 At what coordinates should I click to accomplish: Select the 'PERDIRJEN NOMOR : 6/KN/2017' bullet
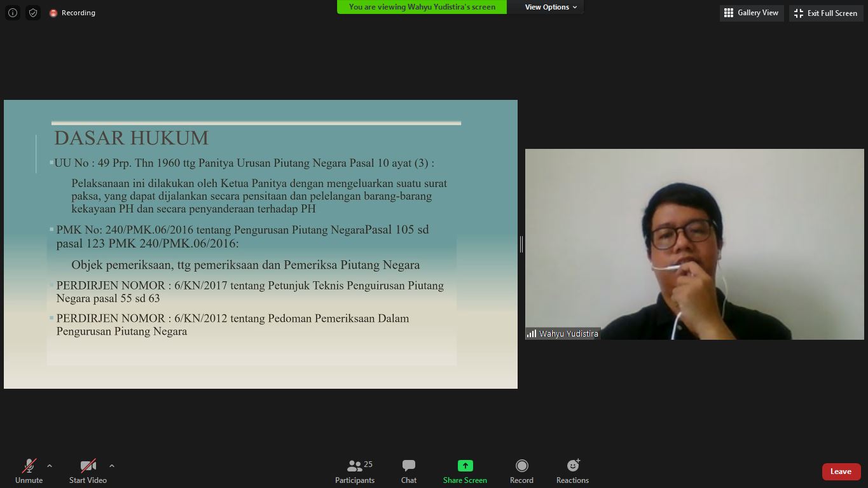click(250, 291)
